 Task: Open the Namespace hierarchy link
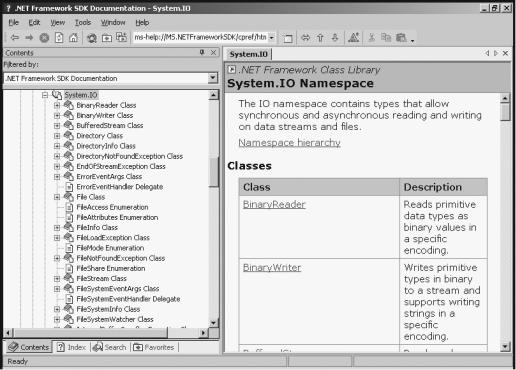click(289, 143)
